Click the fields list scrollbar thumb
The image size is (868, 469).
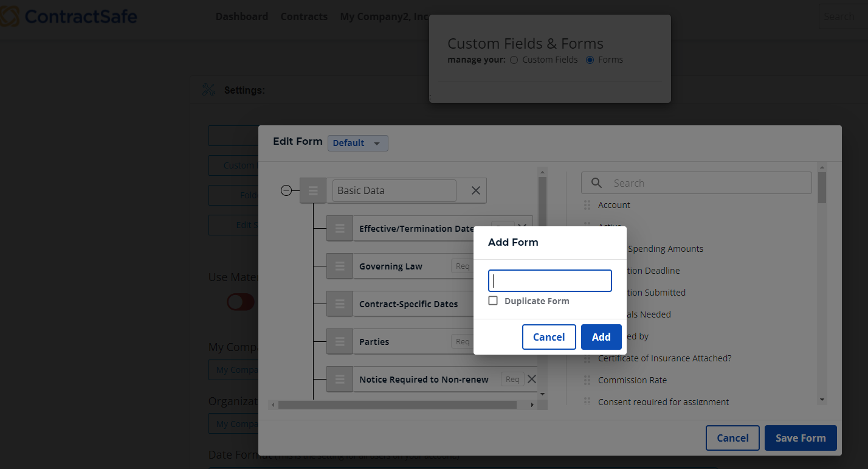point(822,187)
